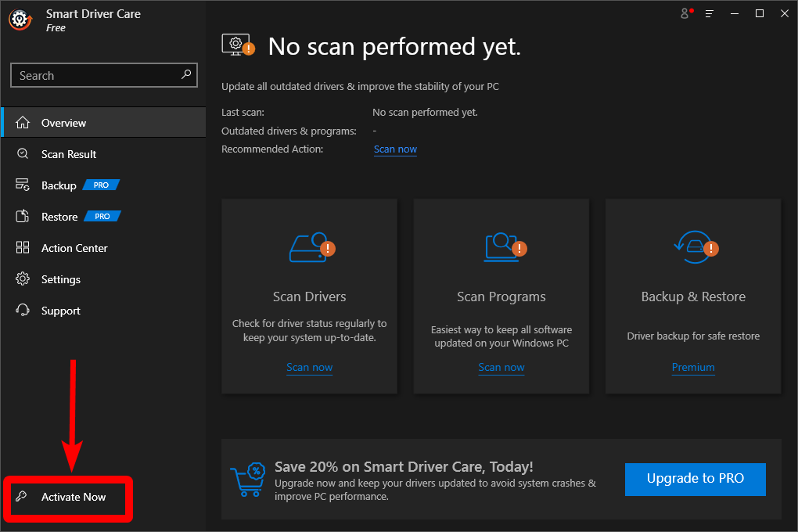Open the Backup menu item
The height and width of the screenshot is (532, 798).
(104, 185)
